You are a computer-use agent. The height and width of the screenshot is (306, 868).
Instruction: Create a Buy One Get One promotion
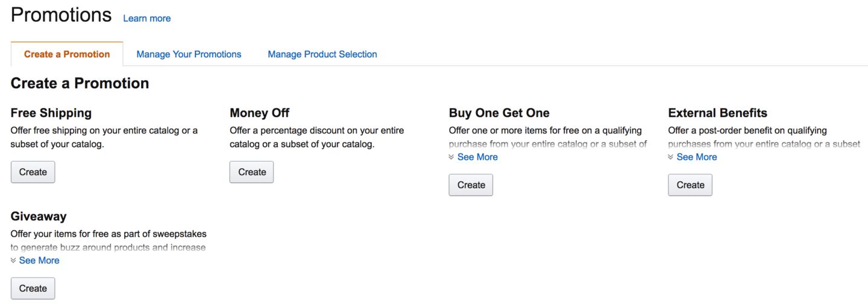[x=471, y=185]
